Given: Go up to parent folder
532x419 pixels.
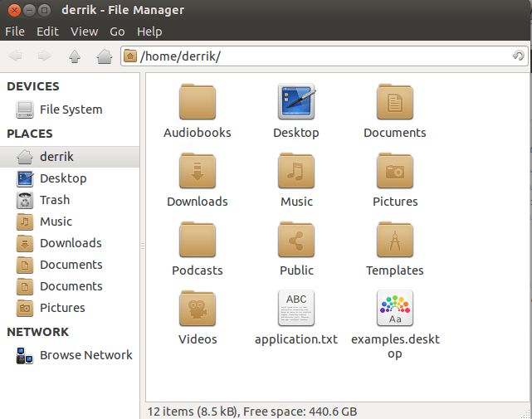Looking at the screenshot, I should pyautogui.click(x=75, y=56).
